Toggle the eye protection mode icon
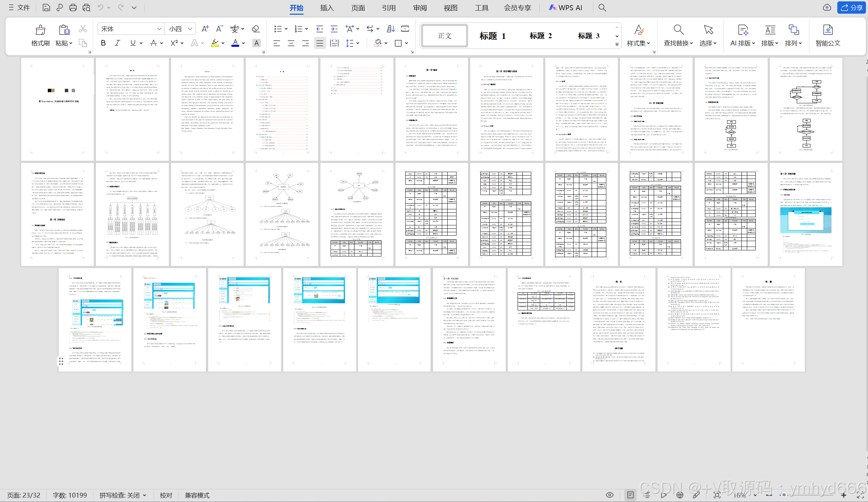The width and height of the screenshot is (868, 502). (x=609, y=495)
